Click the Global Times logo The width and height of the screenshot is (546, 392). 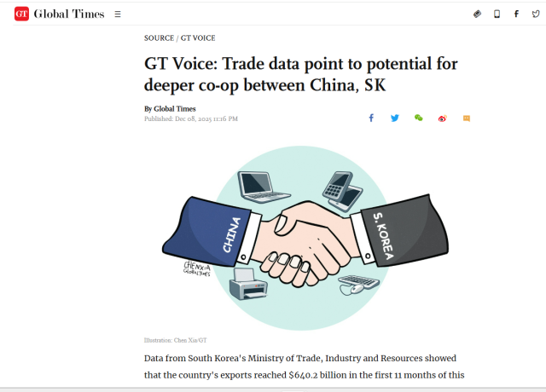pos(21,14)
